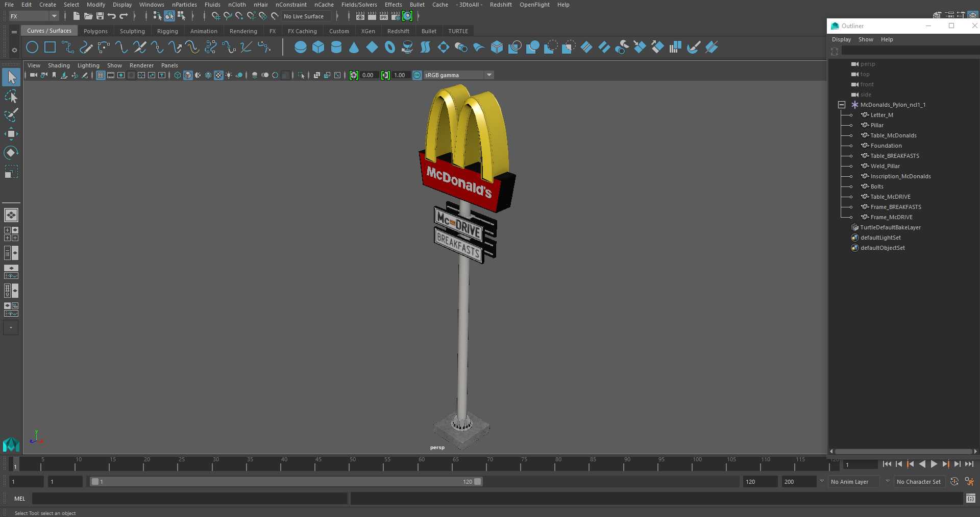Toggle auto keyframe button
The width and height of the screenshot is (980, 517).
(x=954, y=481)
